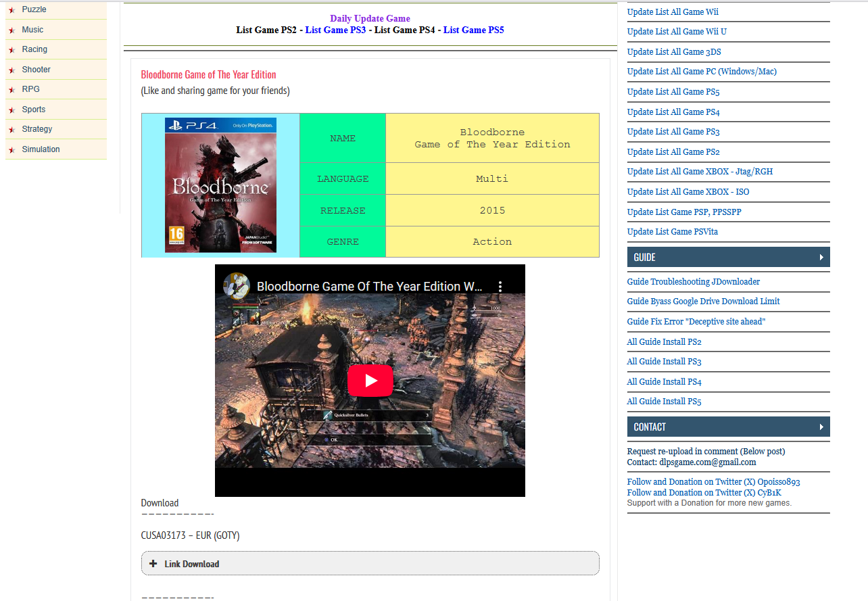Click List Game PS4 text
Viewport: 868px width, 601px height.
pos(404,30)
